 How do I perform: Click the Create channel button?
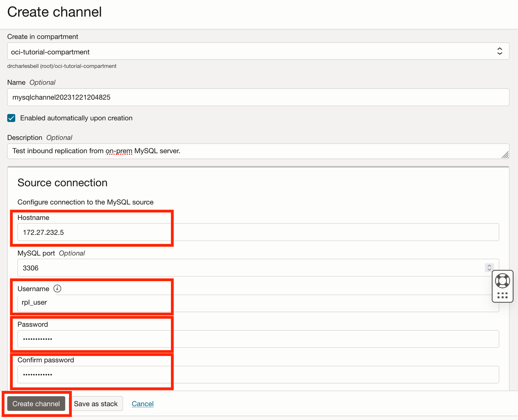[x=36, y=404]
